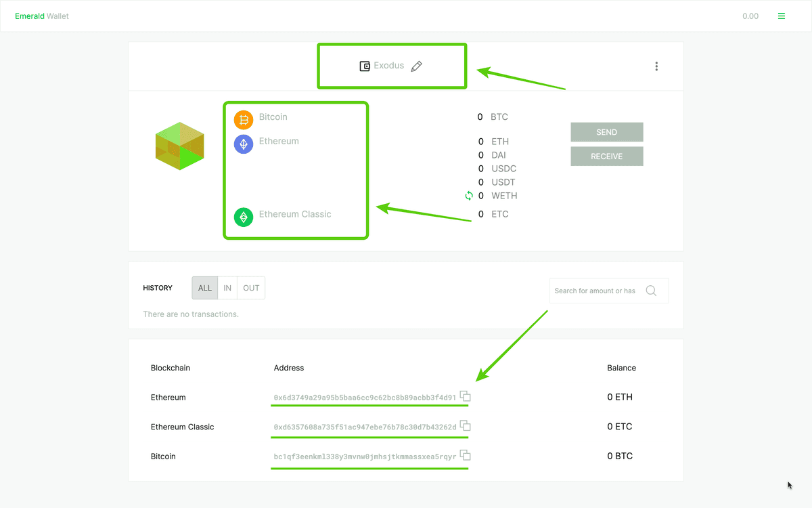Copy the Ethereum address with copy icon
The image size is (812, 508).
(466, 397)
